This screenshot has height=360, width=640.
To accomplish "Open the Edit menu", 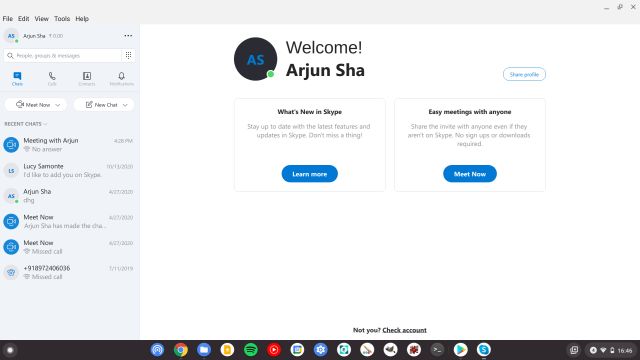I will coord(23,19).
